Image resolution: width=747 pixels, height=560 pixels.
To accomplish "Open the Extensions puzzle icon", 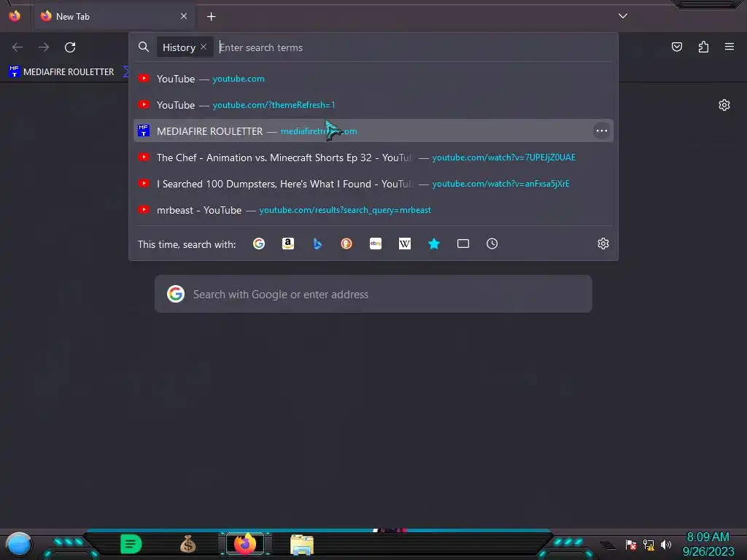I will 703,47.
